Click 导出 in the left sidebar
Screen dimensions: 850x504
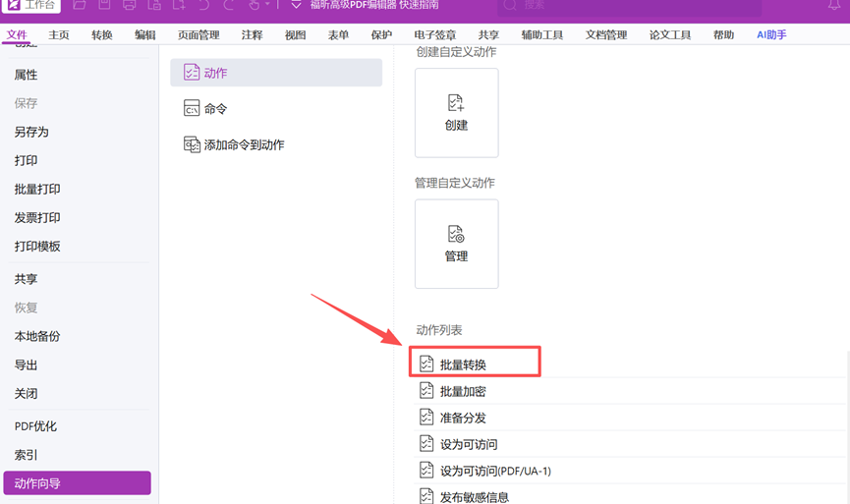coord(26,364)
